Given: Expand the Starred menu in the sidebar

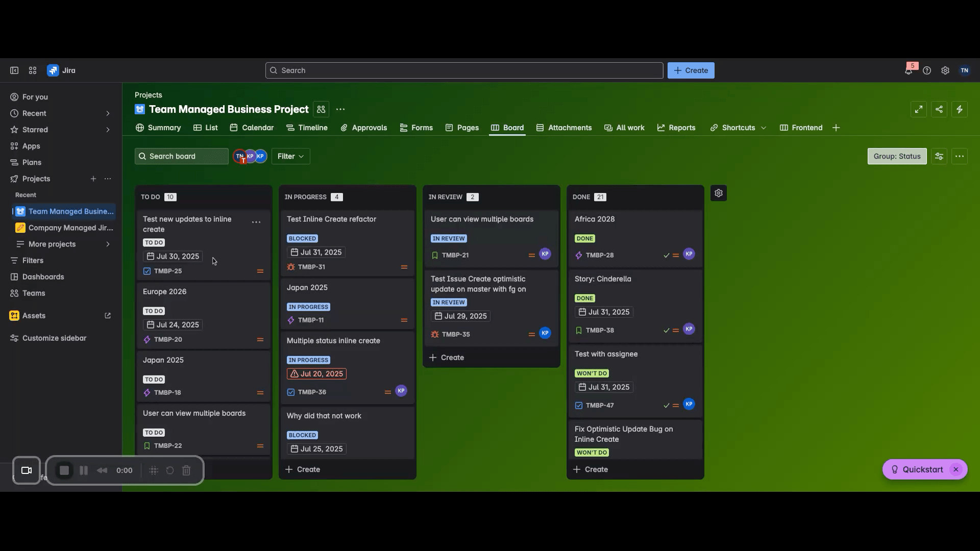Looking at the screenshot, I should 108,130.
